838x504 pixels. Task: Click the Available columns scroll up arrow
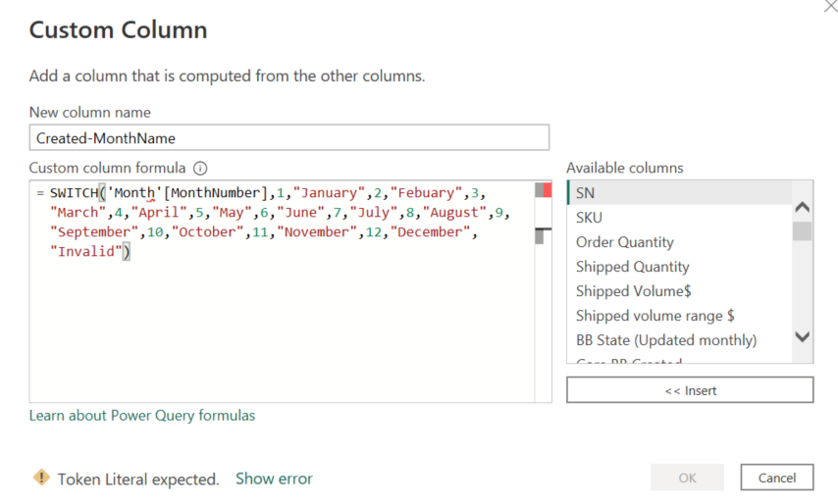click(803, 207)
